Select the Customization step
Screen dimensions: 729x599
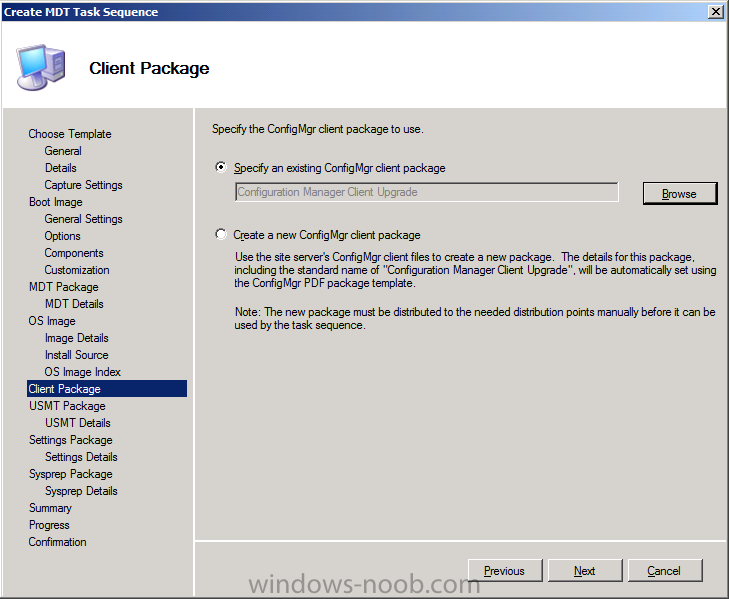point(77,270)
